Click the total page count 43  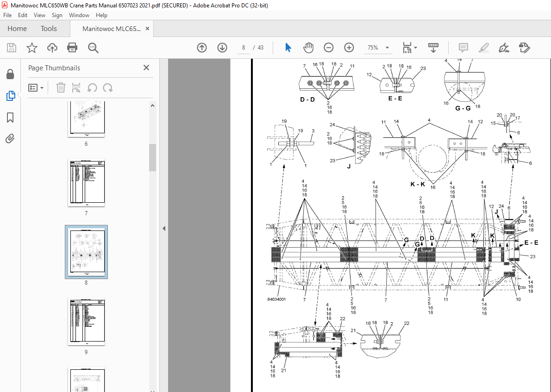tap(260, 48)
